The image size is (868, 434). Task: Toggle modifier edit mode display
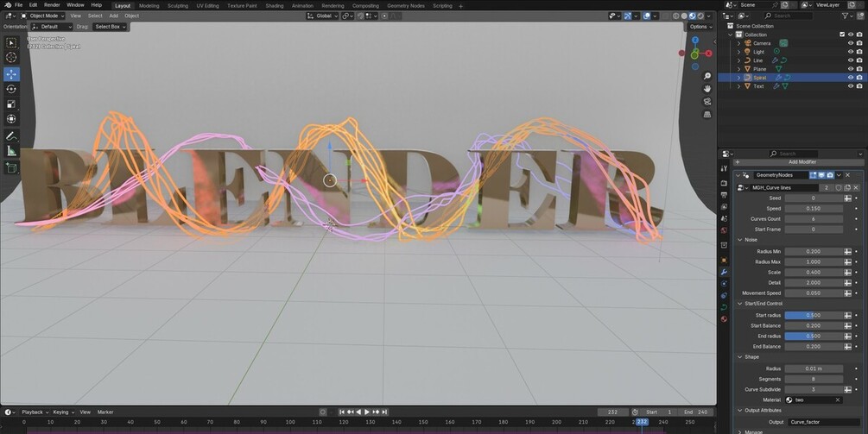[814, 174]
